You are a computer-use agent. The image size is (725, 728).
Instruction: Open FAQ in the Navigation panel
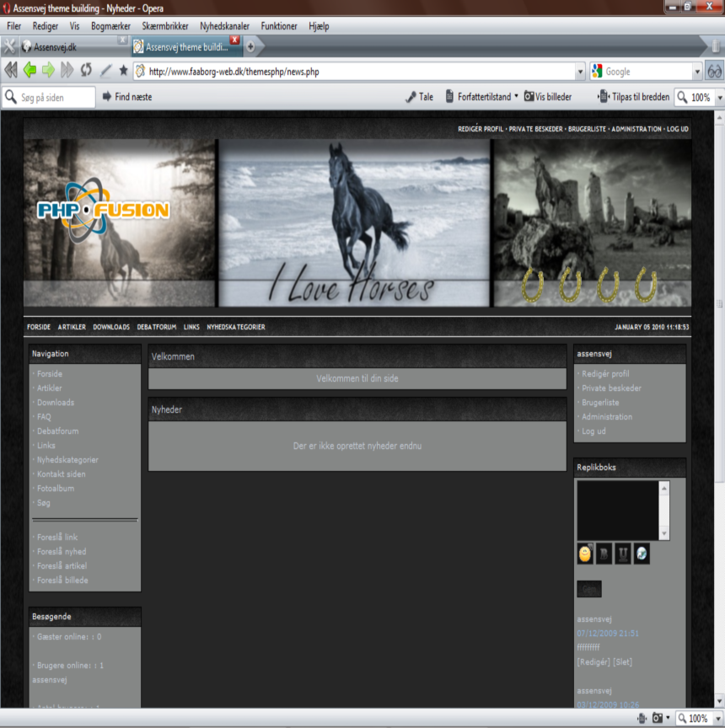(x=44, y=417)
